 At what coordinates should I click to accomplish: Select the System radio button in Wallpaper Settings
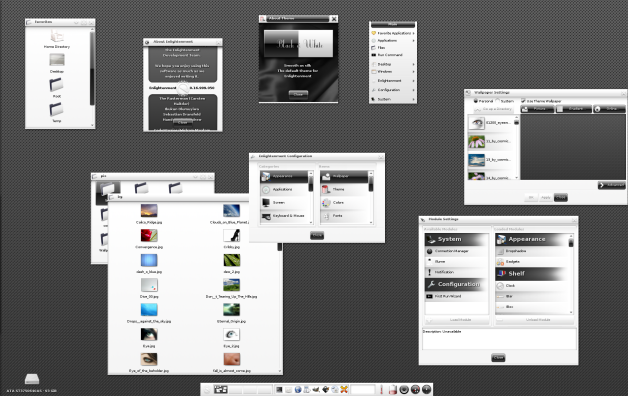498,101
